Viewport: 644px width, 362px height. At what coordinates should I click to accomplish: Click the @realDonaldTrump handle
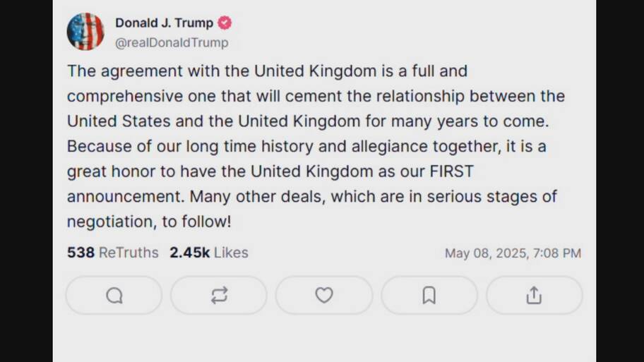click(x=172, y=42)
